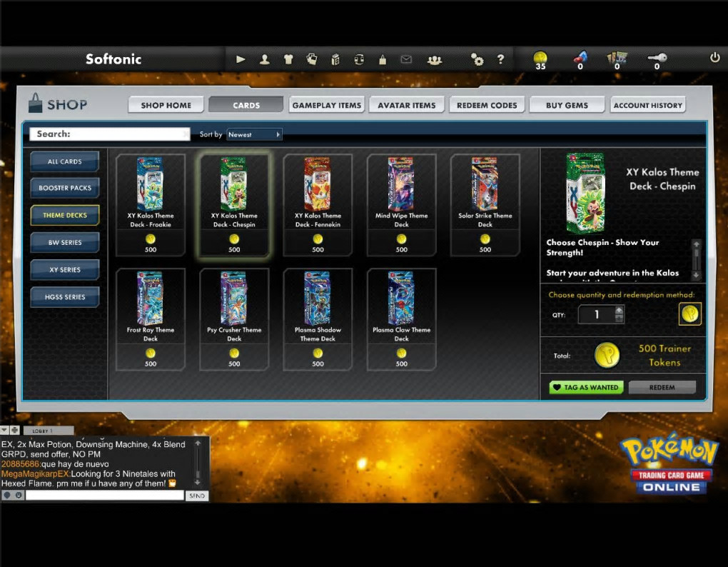Open the settings gears icon
The height and width of the screenshot is (567, 728).
tap(477, 59)
